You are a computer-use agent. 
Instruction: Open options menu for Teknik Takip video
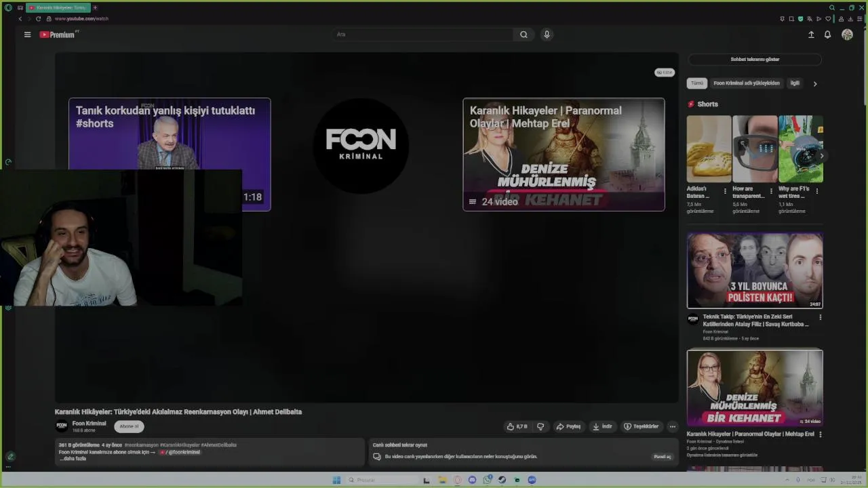coord(820,317)
